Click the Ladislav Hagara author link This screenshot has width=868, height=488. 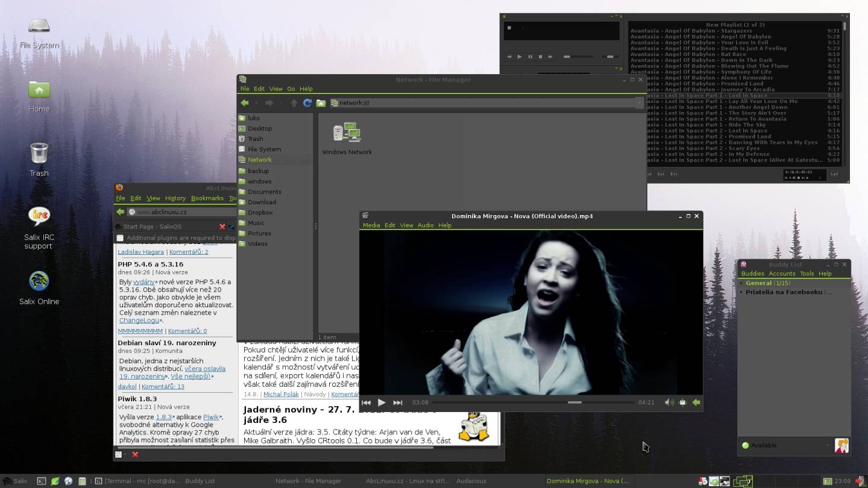140,252
